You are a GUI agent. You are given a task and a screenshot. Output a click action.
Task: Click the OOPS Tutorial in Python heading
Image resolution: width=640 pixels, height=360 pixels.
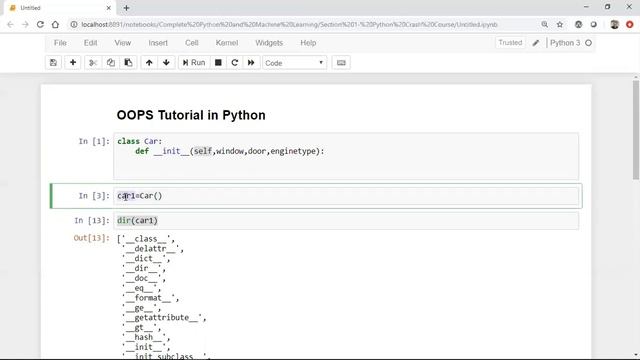coord(191,115)
